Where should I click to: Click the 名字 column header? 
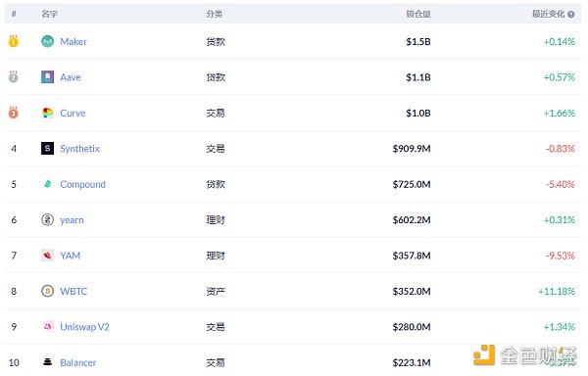(49, 15)
